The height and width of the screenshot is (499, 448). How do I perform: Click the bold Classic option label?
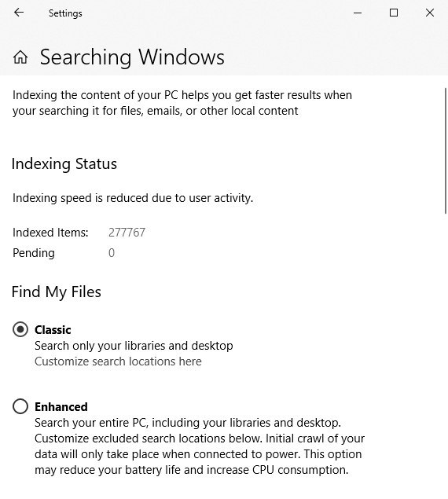pyautogui.click(x=53, y=330)
